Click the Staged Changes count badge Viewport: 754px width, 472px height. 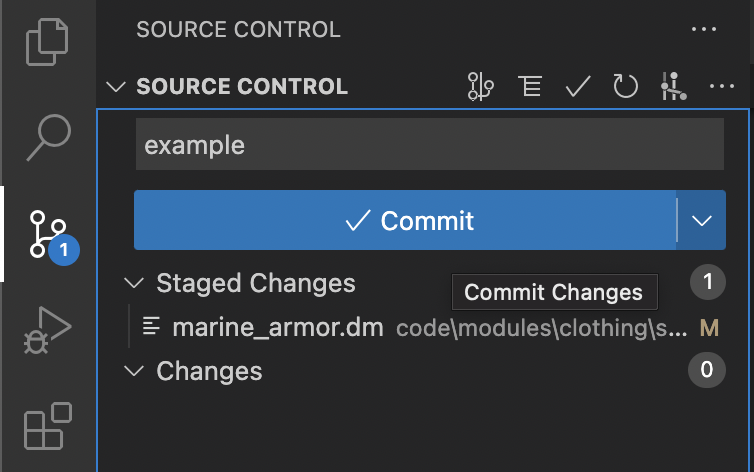[x=707, y=282]
